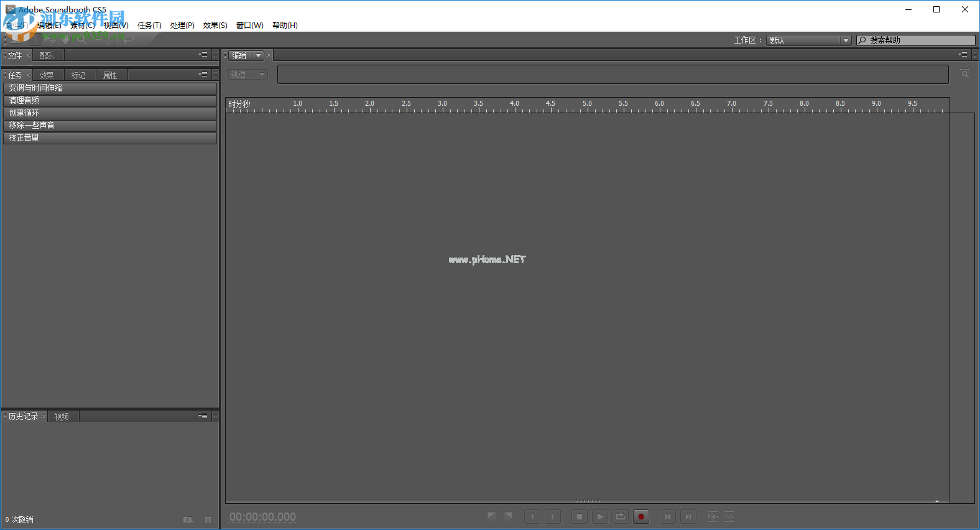980x530 pixels.
Task: Expand the 创建循环 task
Action: (x=110, y=113)
